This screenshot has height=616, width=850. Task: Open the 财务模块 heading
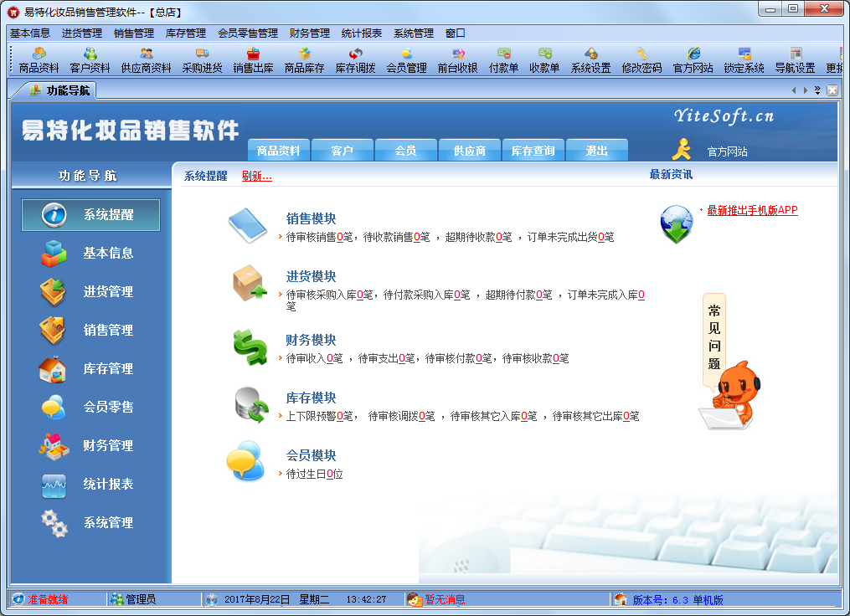pos(312,340)
